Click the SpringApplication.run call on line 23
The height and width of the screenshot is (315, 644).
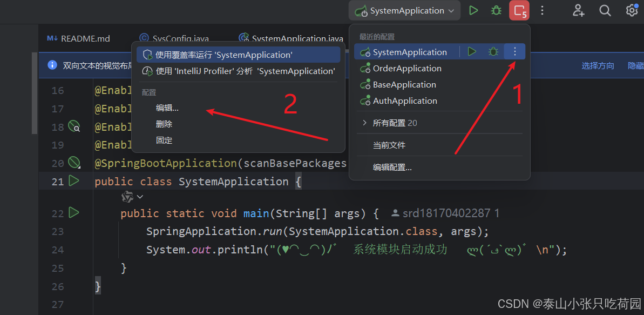click(x=317, y=231)
